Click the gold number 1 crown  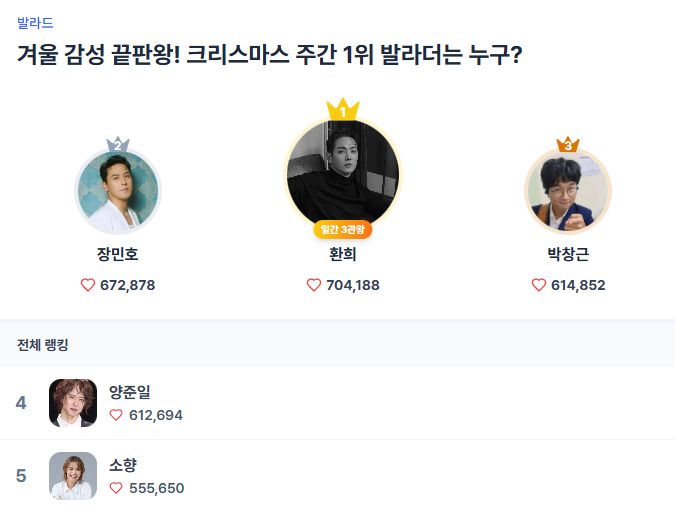[343, 110]
